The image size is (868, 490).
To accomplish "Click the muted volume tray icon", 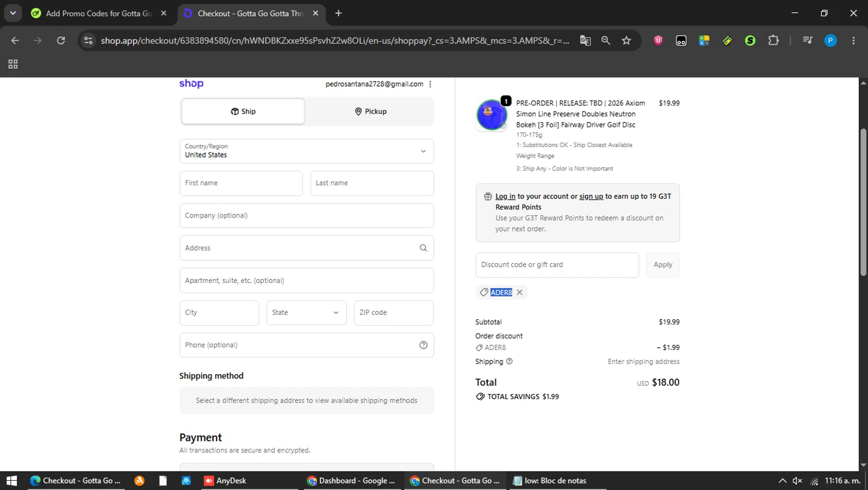I will (x=797, y=481).
